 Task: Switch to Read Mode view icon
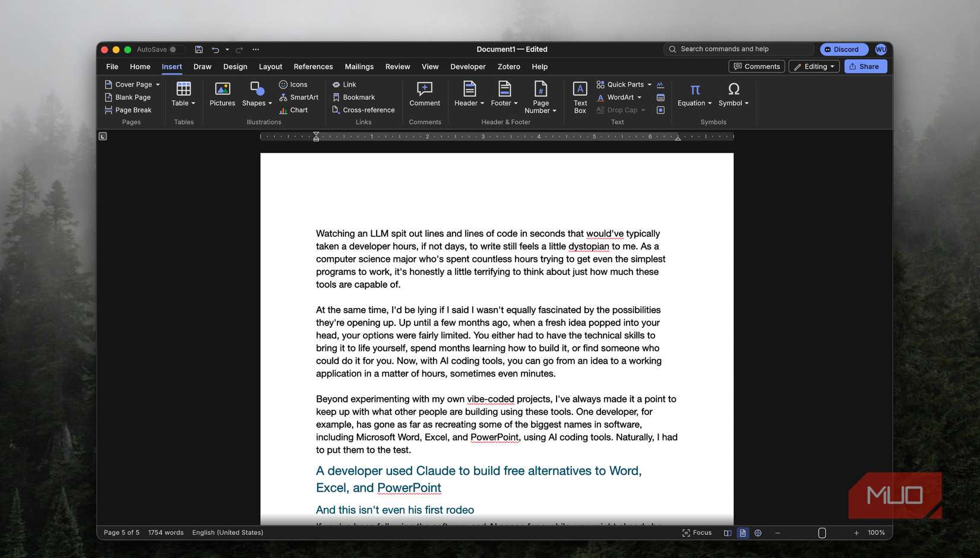728,533
